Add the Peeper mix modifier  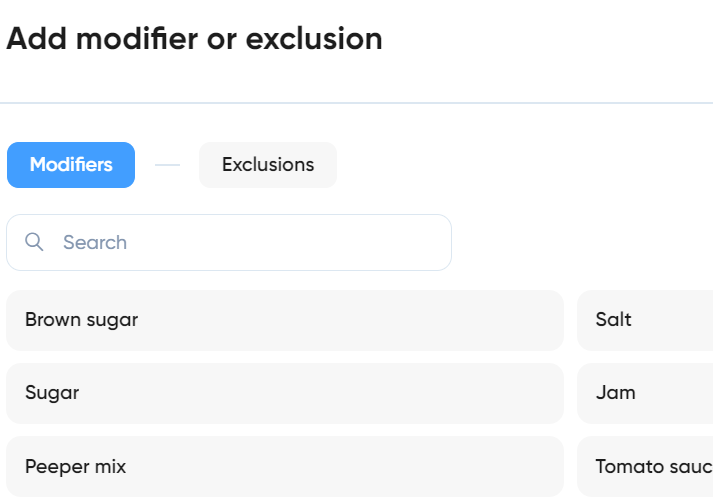(285, 467)
